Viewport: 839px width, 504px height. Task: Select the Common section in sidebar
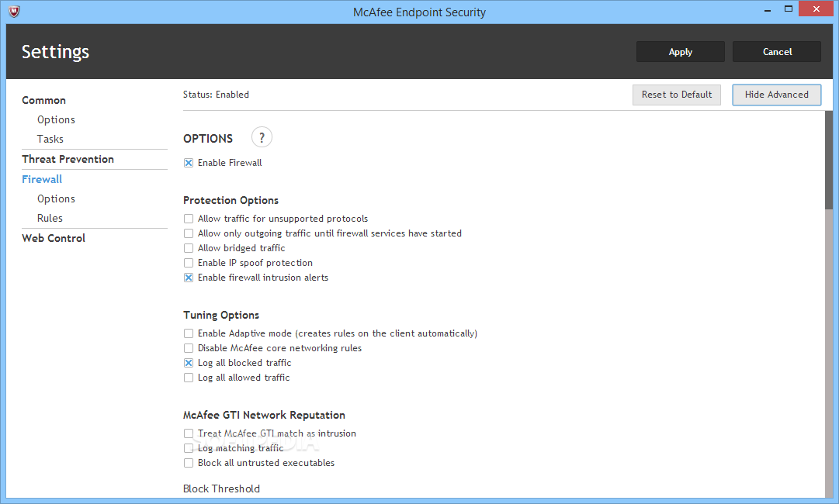point(44,101)
